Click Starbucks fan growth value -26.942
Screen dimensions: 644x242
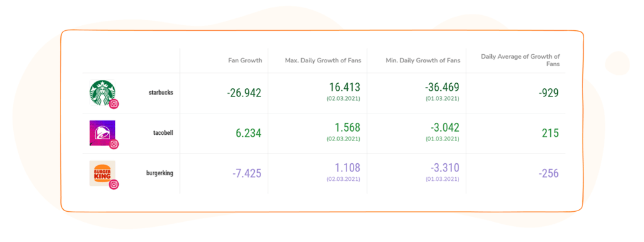tap(244, 93)
